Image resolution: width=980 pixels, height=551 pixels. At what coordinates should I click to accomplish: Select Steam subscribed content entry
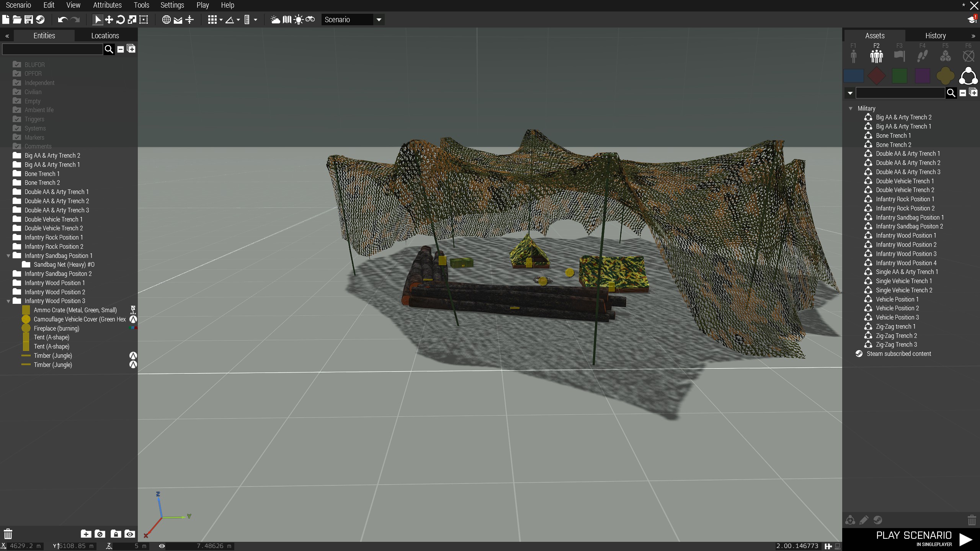tap(898, 354)
